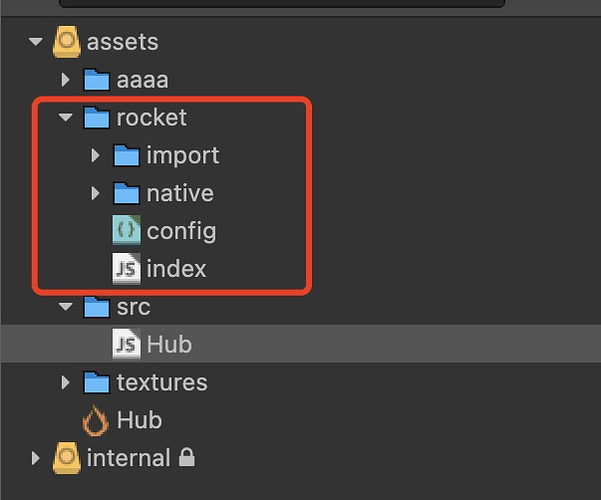This screenshot has height=500, width=601.
Task: Collapse the src folder arrow
Action: [x=66, y=307]
